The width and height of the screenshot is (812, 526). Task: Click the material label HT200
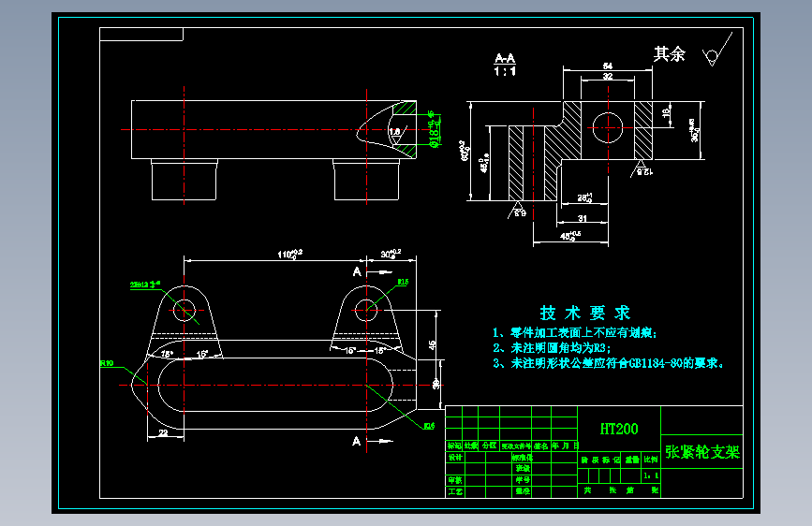619,429
